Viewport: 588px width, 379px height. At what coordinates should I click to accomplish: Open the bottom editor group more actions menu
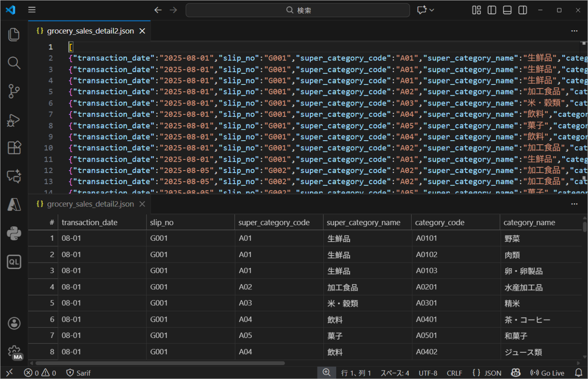tap(574, 204)
